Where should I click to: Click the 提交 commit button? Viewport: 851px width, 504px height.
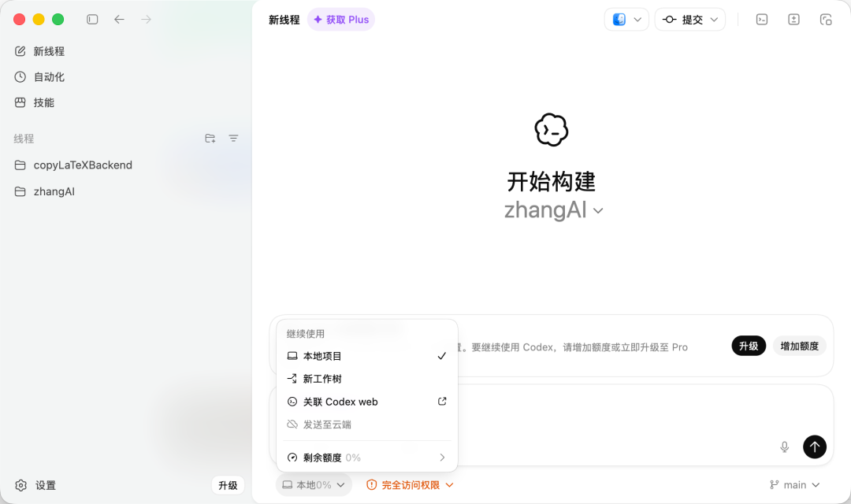point(682,20)
